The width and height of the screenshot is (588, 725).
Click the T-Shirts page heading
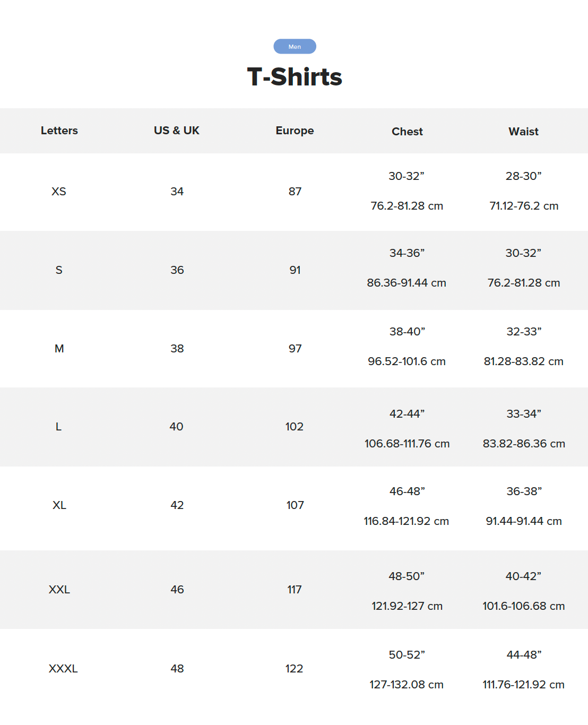[295, 77]
